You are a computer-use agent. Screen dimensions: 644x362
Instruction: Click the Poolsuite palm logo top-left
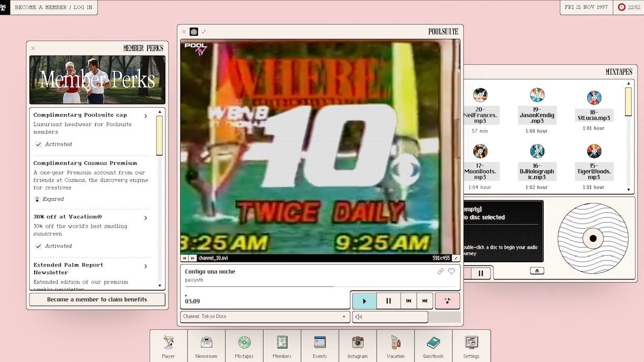(4, 7)
